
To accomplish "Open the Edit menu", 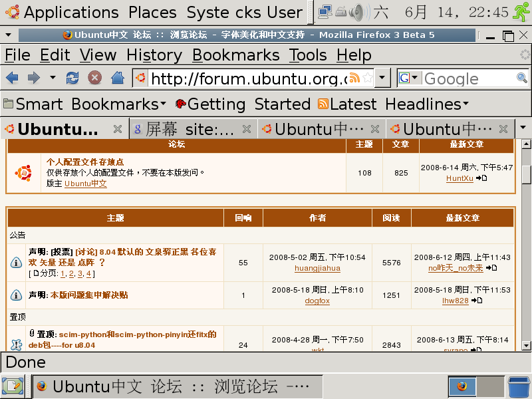I will [55, 55].
